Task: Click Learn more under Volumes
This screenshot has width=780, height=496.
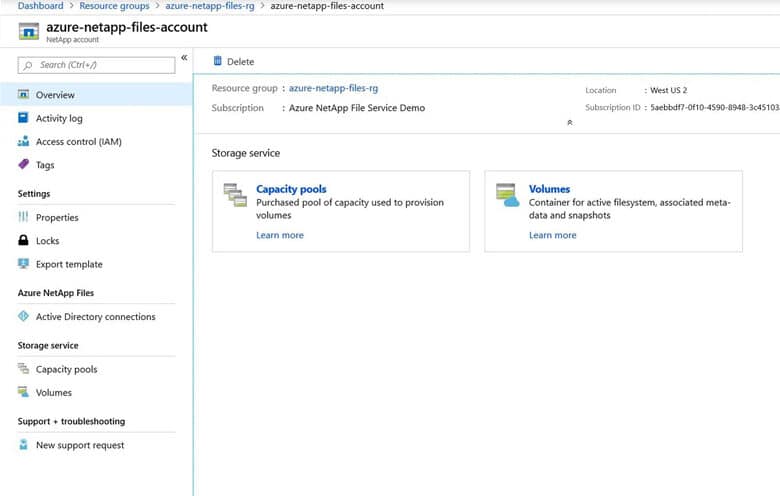Action: (x=552, y=235)
